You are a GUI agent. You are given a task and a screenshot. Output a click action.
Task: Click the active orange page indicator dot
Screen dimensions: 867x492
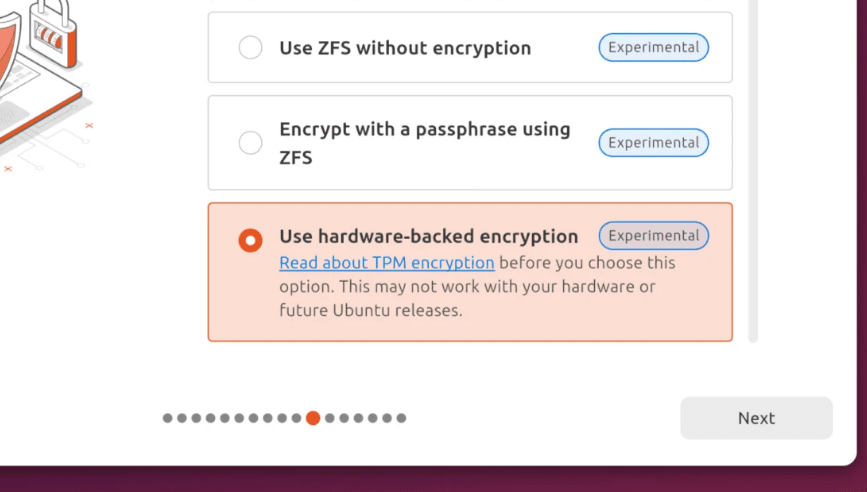313,418
